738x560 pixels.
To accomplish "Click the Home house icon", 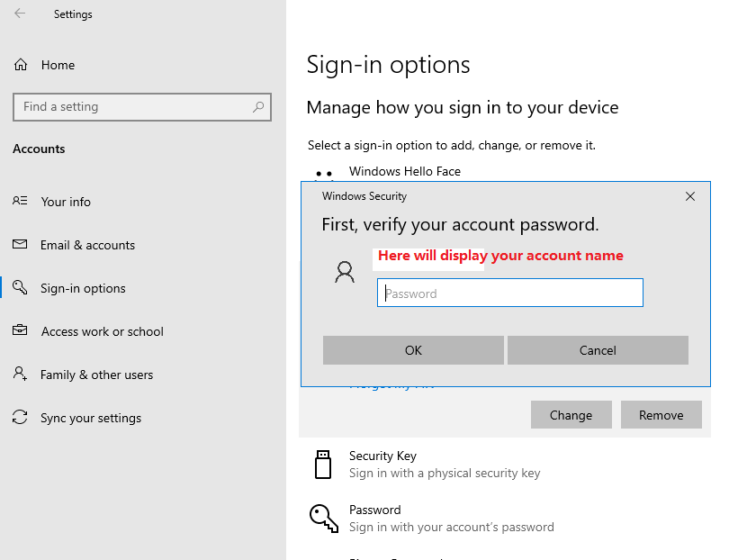I will [x=21, y=65].
